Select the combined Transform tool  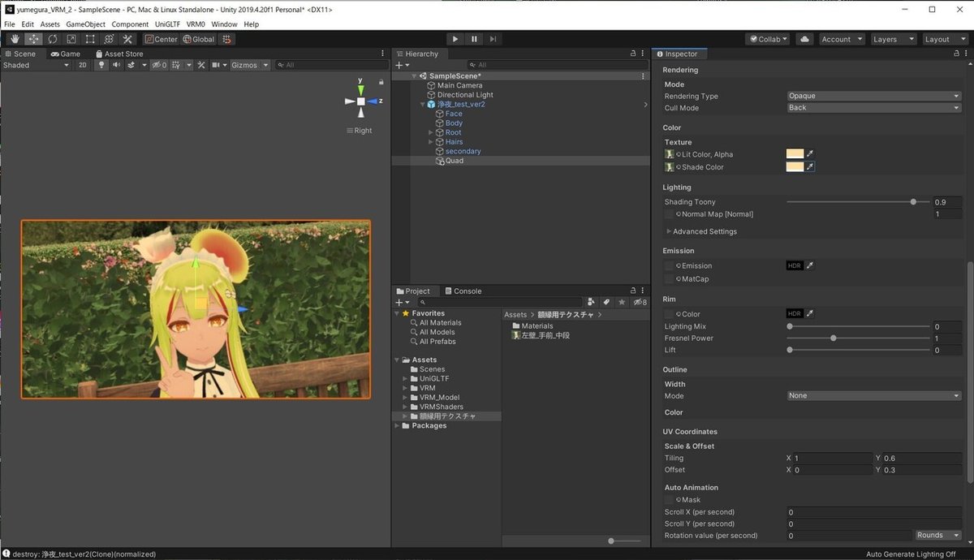pos(108,39)
